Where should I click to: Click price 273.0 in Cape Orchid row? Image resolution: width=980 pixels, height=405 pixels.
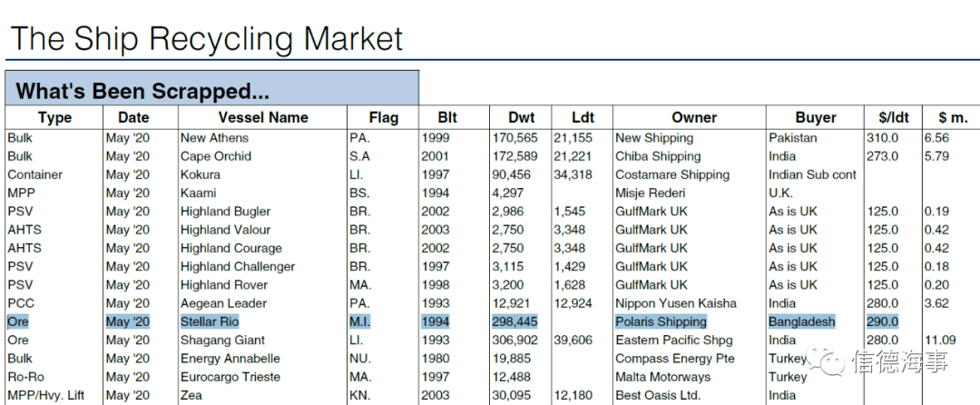click(883, 156)
